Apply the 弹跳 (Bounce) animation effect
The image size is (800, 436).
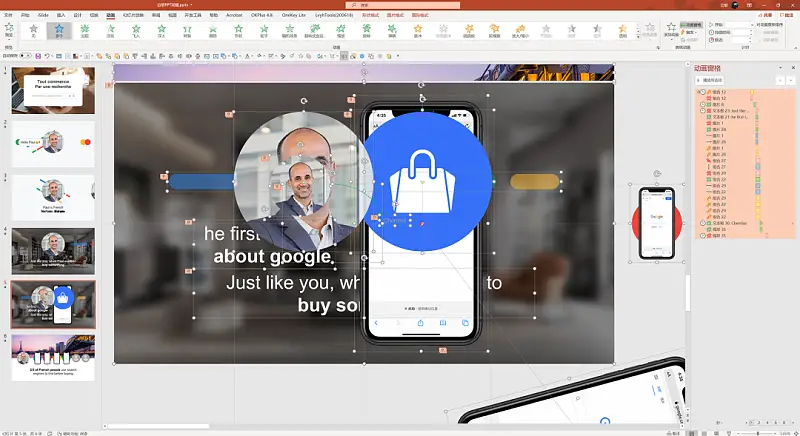(392, 31)
